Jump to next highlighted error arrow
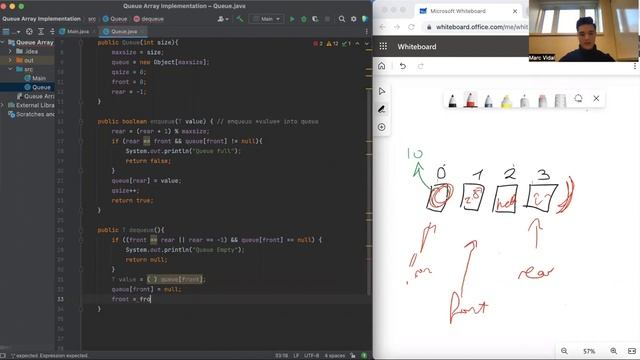The width and height of the screenshot is (640, 360). coord(367,43)
